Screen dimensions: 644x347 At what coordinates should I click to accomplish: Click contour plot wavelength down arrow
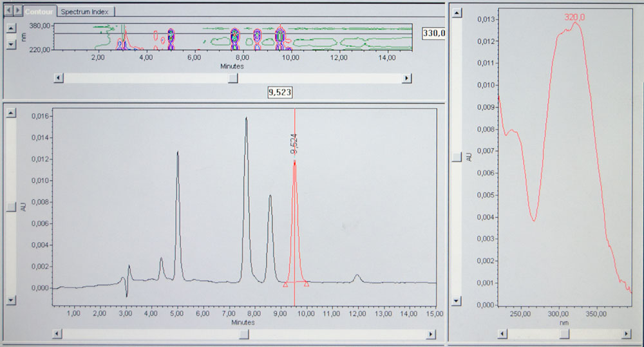pos(12,44)
